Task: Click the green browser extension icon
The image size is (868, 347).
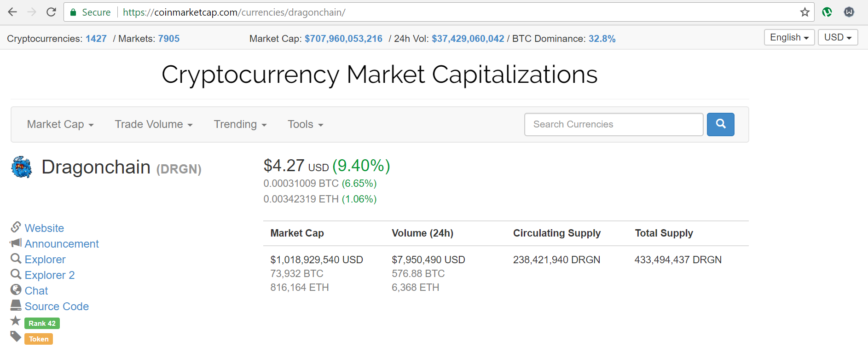Action: pos(827,12)
